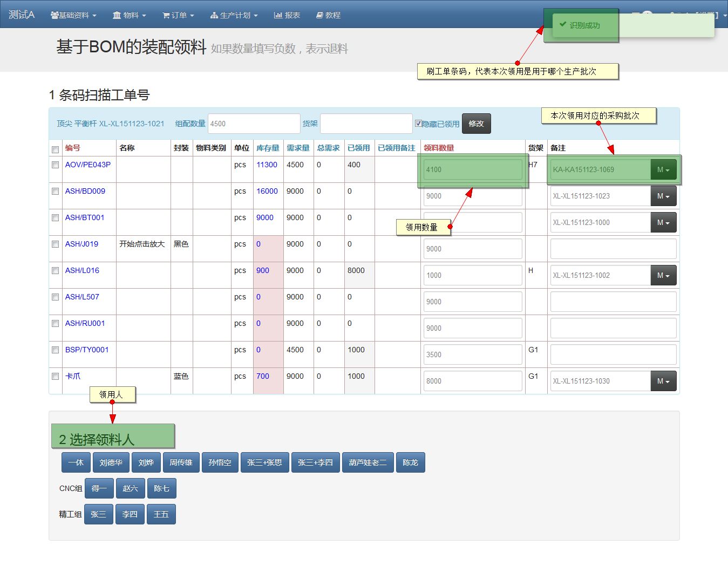Toggle the 隐藏已领用 checkbox
Image resolution: width=728 pixels, height=573 pixels.
coord(418,124)
